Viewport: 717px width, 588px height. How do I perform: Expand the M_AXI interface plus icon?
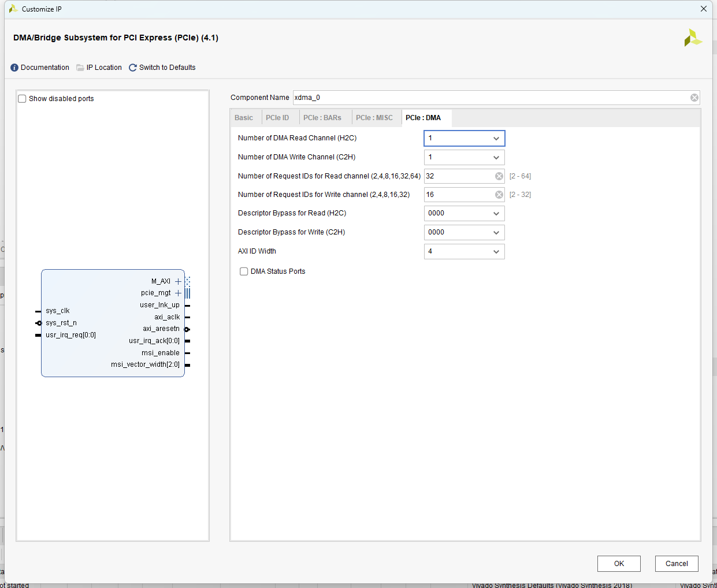pos(178,281)
